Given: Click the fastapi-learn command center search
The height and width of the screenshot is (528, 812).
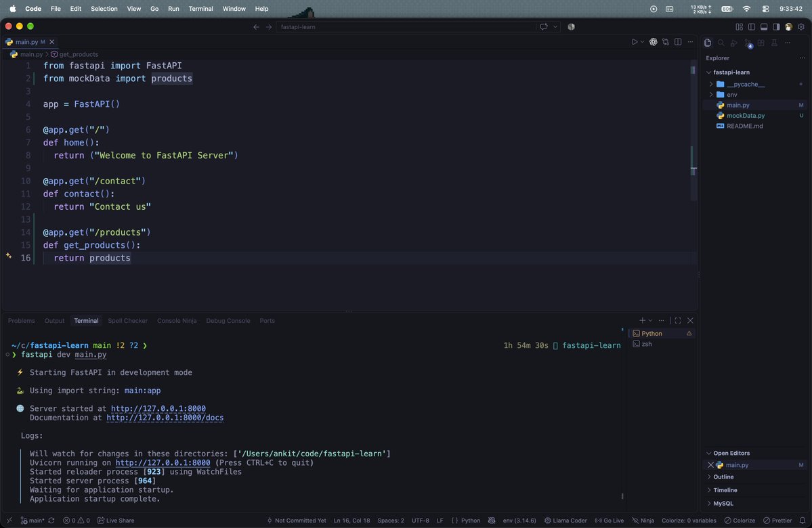Looking at the screenshot, I should [406, 27].
